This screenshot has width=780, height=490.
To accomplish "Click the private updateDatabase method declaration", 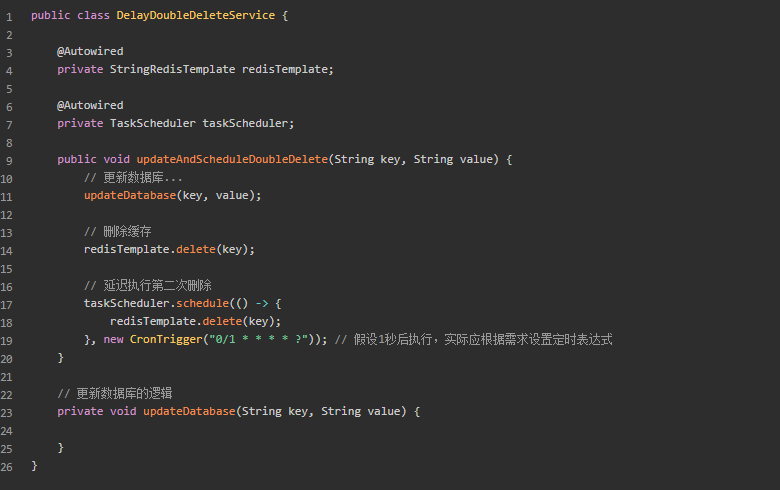I will (x=189, y=411).
